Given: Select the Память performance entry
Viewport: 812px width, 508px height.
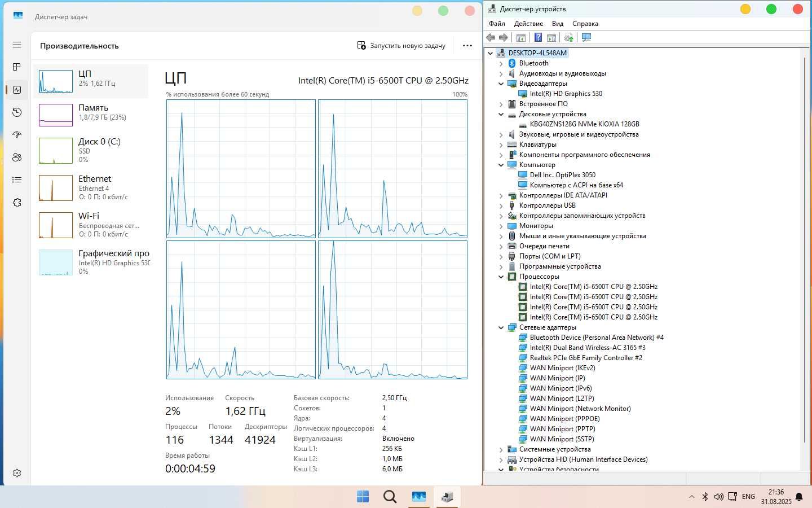Looking at the screenshot, I should [x=91, y=115].
